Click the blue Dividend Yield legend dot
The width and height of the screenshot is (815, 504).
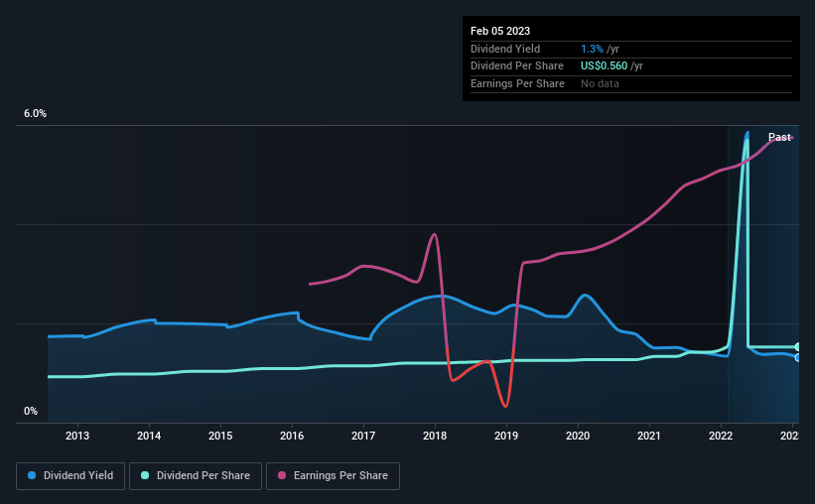(x=32, y=475)
